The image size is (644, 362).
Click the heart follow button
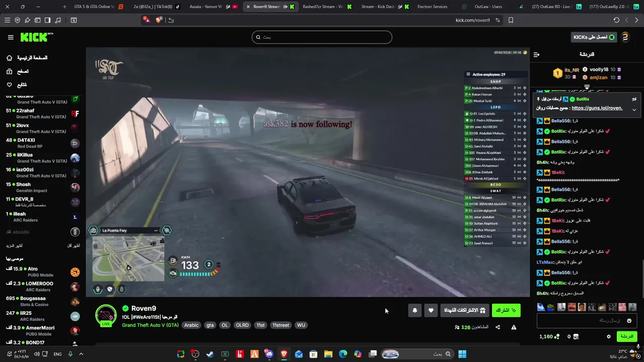tap(431, 311)
